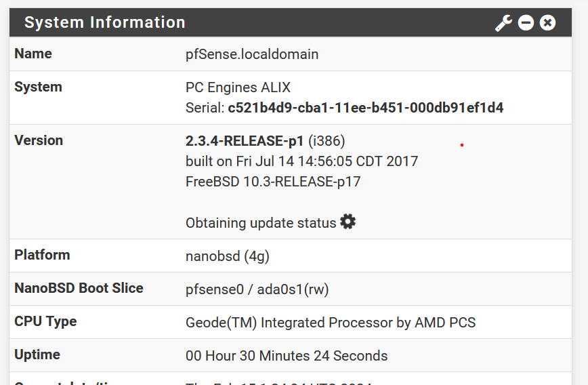The image size is (588, 385).
Task: Click the PC Engines ALIX system text
Action: 238,87
